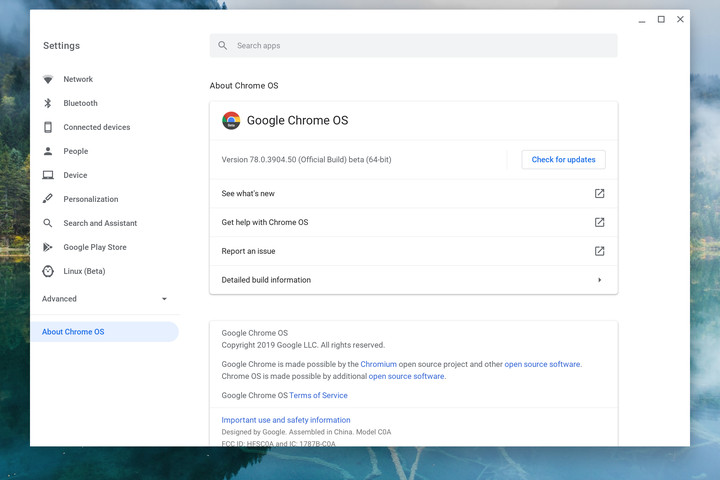Click the Personalization brush icon

pos(48,199)
